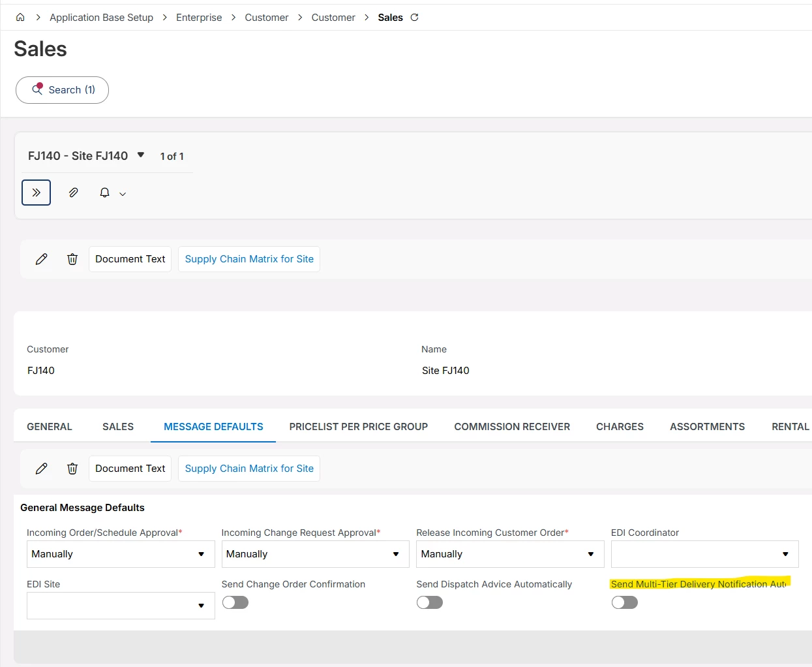Click the trash icon under Message Defaults tab
812x667 pixels.
point(72,469)
